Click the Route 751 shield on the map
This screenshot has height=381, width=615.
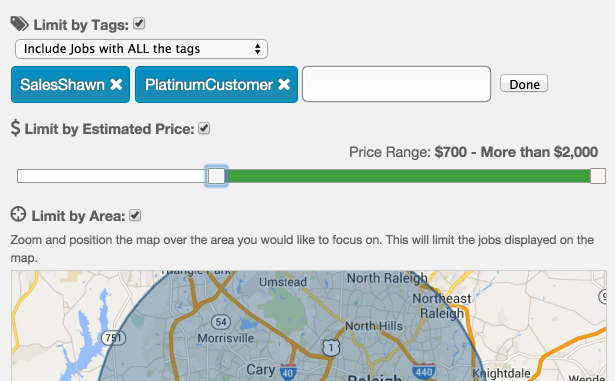click(x=113, y=338)
